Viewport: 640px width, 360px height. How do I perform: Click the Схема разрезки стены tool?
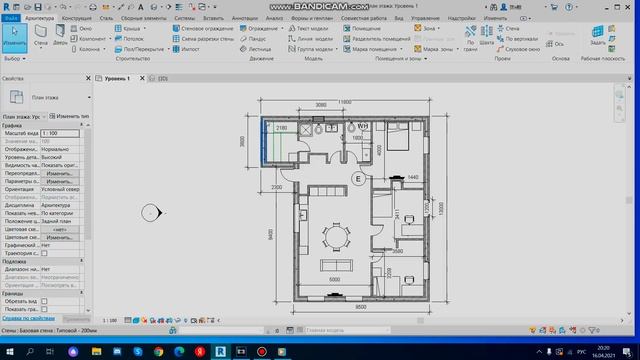(x=203, y=39)
